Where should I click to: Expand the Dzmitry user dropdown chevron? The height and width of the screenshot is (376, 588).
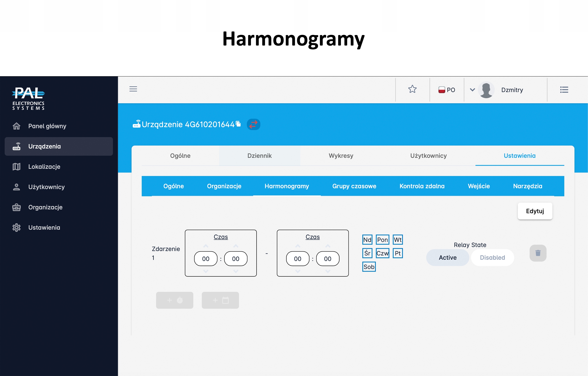click(x=472, y=90)
